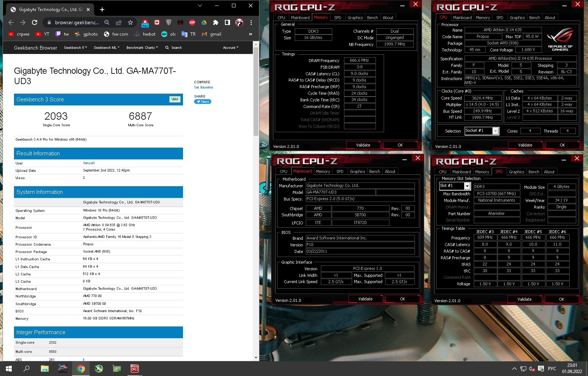Open the hwbot bookmark
The height and width of the screenshot is (376, 588).
click(145, 34)
